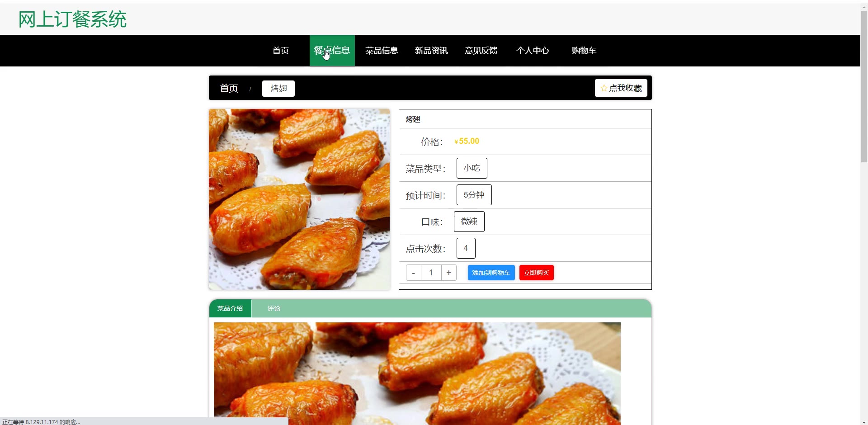Select the 微辣 flavor tag

469,222
